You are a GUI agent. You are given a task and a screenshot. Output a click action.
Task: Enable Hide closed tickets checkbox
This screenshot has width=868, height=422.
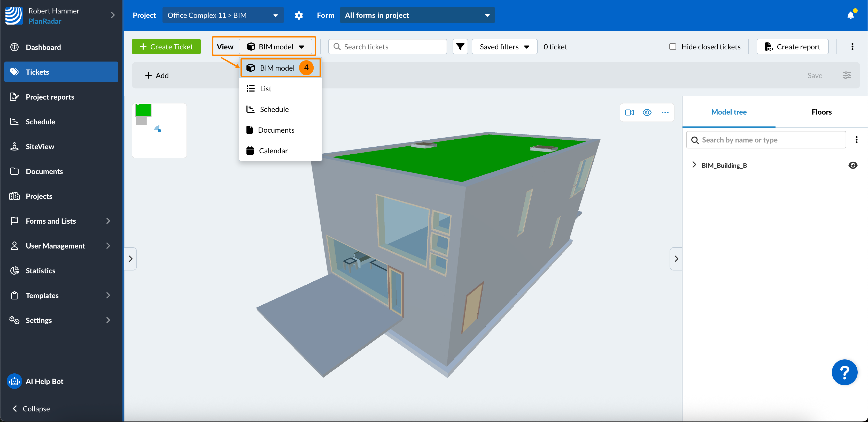672,47
